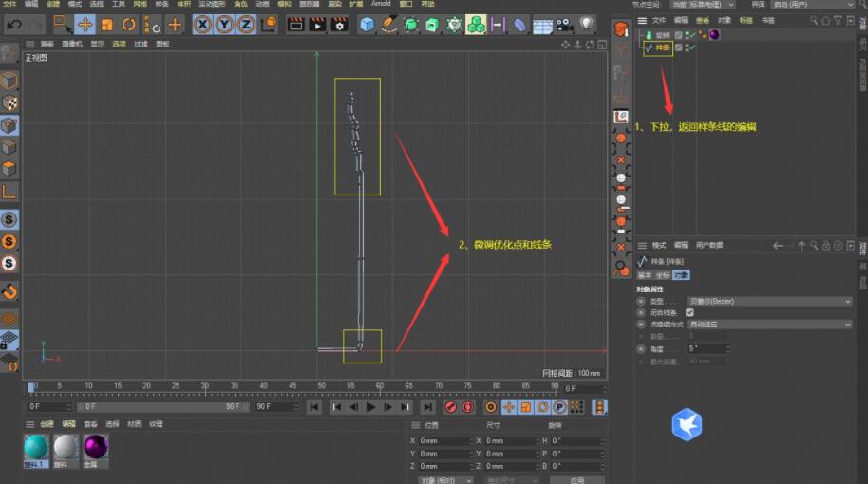Select the Move tool in top toolbar

(x=85, y=25)
